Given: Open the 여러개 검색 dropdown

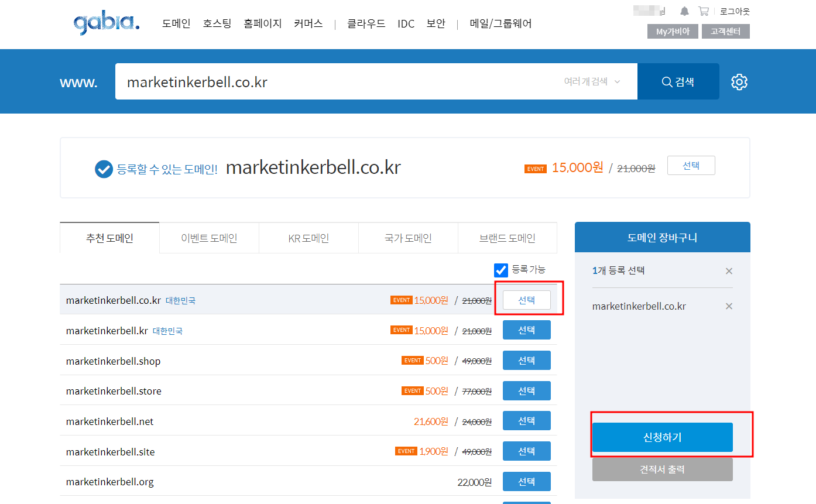Looking at the screenshot, I should click(x=591, y=82).
